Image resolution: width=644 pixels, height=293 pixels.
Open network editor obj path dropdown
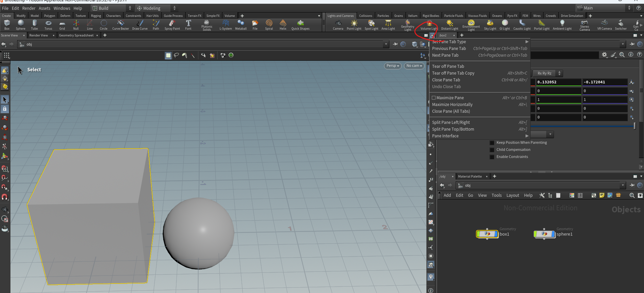[x=623, y=185]
